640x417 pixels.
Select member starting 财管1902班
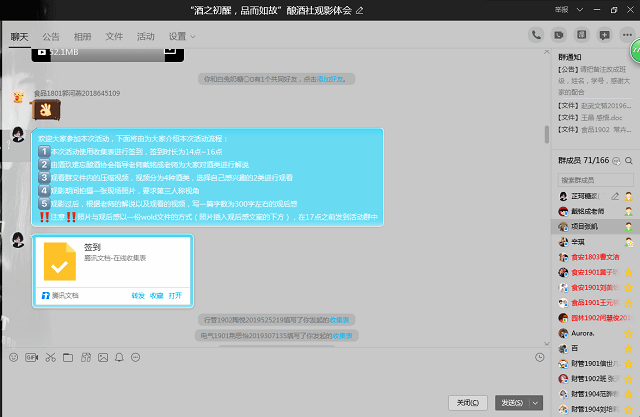pyautogui.click(x=596, y=379)
